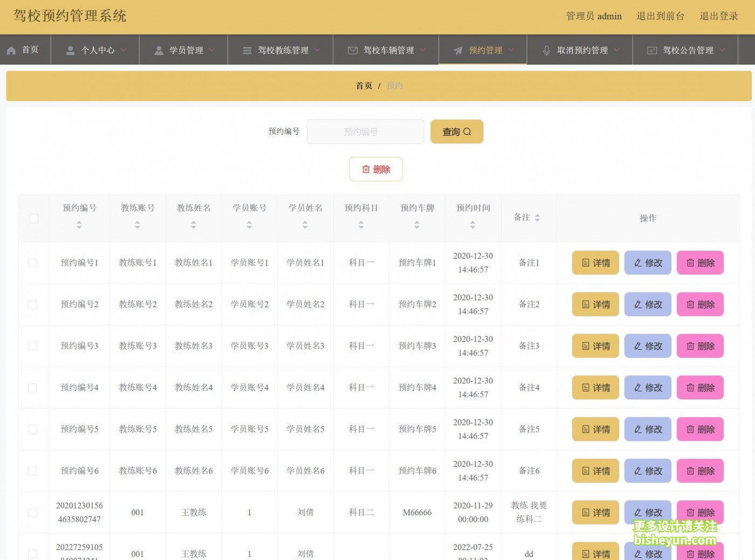The height and width of the screenshot is (560, 755).
Task: Sort by the 教练账号 column arrows
Action: 138,225
